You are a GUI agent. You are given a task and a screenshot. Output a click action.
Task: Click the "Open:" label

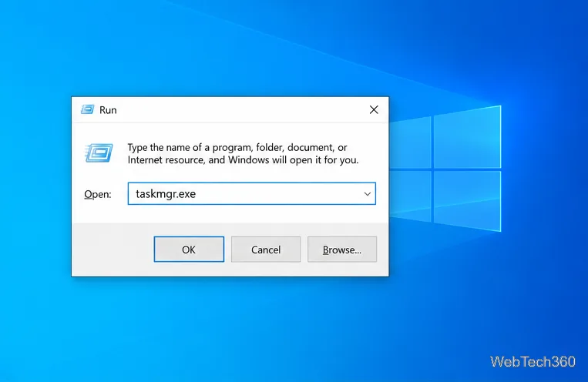(98, 194)
